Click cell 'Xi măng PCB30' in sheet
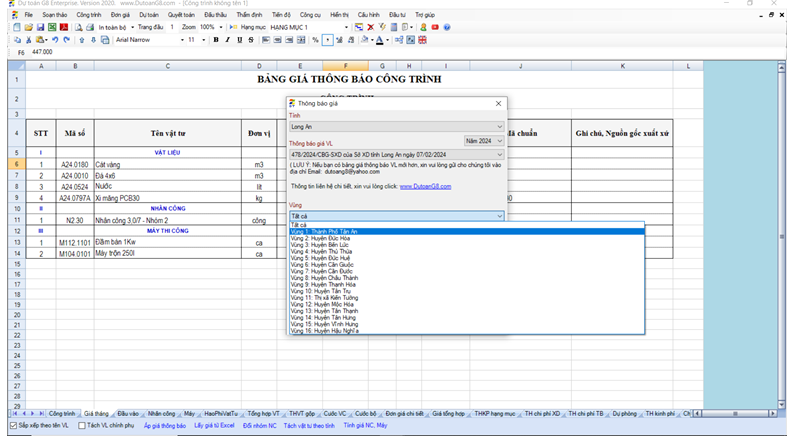This screenshot has height=439, width=797. 168,198
